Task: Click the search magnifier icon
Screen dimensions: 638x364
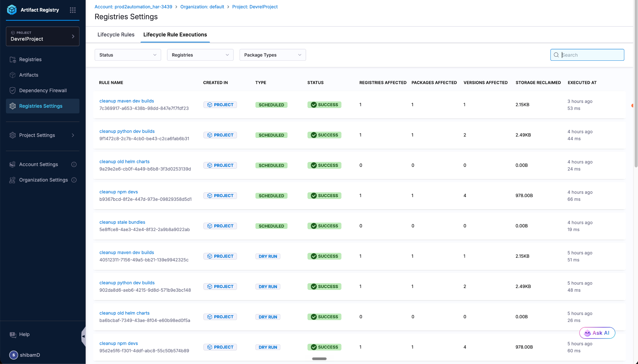Action: (x=556, y=55)
